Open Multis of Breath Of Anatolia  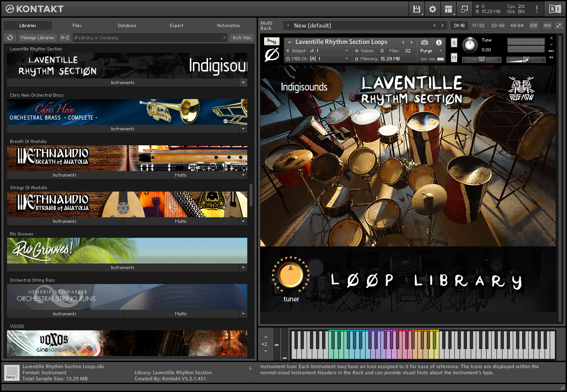click(x=181, y=175)
